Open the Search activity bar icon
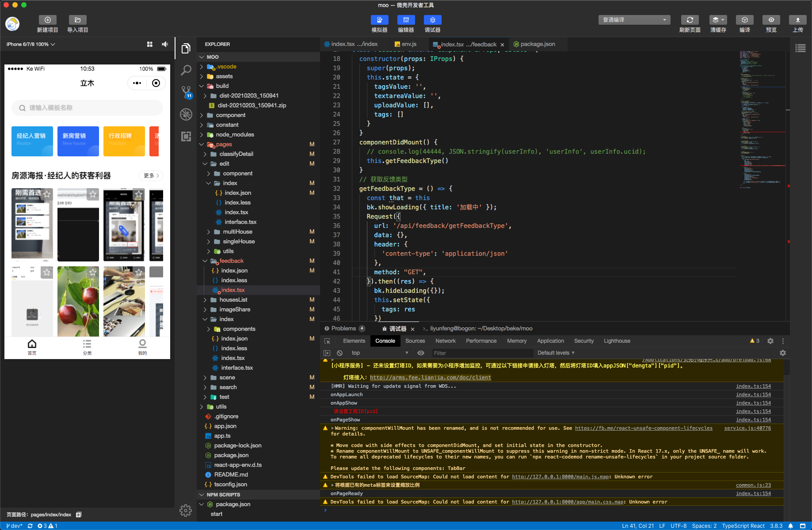The width and height of the screenshot is (812, 530). (186, 70)
